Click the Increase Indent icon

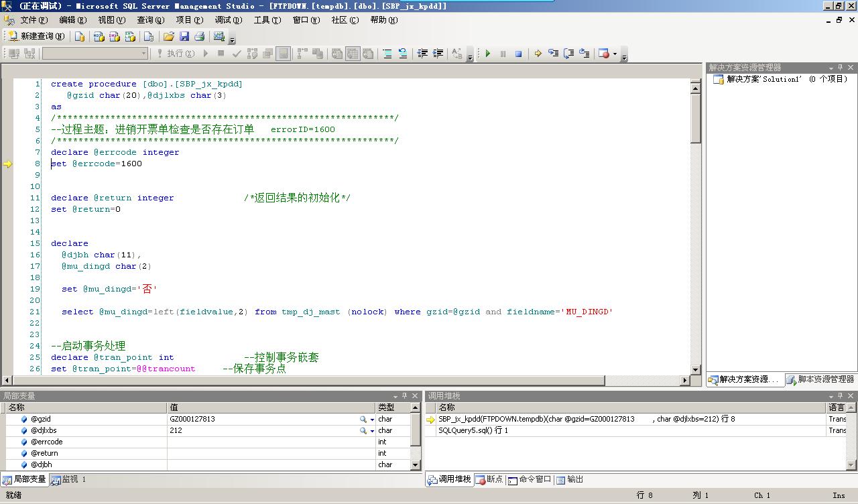tap(438, 54)
